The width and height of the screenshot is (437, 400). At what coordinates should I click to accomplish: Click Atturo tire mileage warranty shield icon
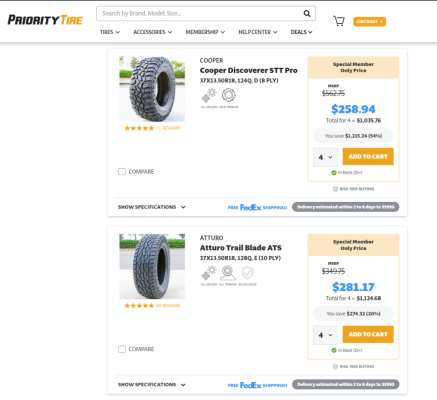[247, 273]
